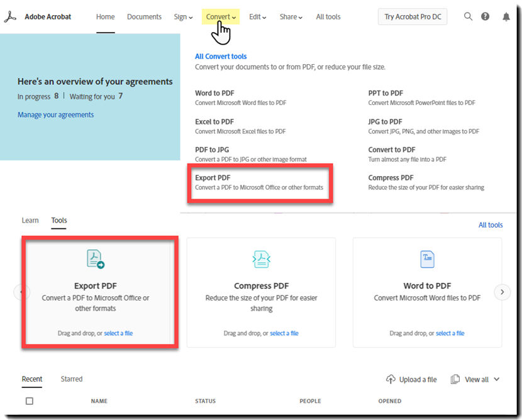522x420 pixels.
Task: Click the Upload a file cloud icon
Action: (391, 379)
